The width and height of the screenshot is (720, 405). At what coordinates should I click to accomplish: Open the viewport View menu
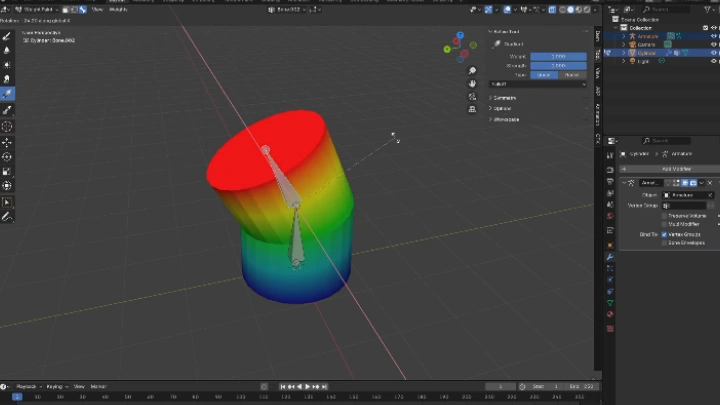(97, 10)
